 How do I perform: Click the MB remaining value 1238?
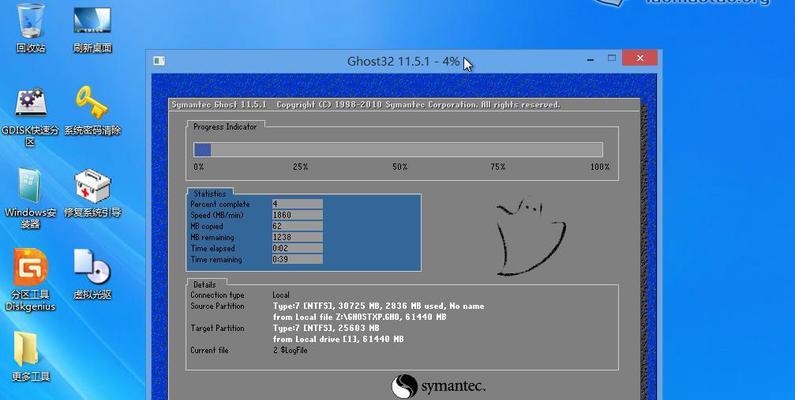pyautogui.click(x=297, y=237)
